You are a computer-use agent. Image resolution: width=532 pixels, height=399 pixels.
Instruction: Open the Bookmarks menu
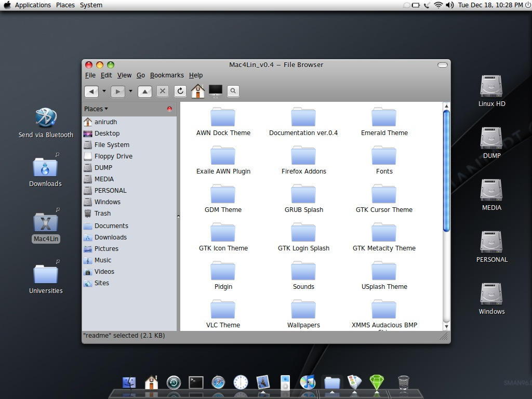point(167,75)
